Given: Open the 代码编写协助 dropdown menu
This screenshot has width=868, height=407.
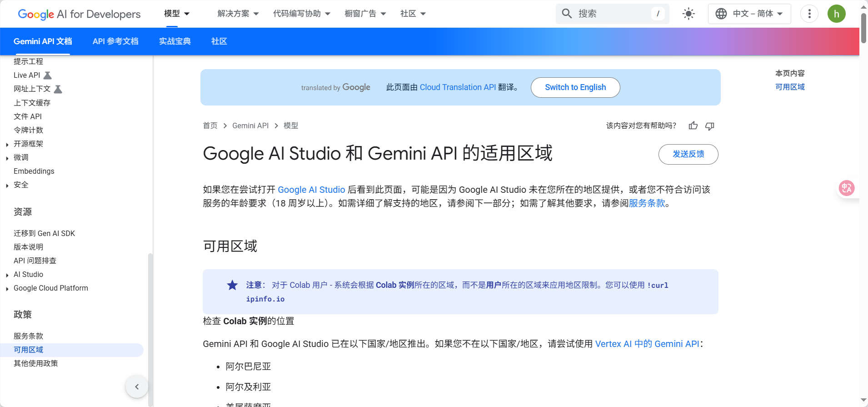Looking at the screenshot, I should coord(302,14).
